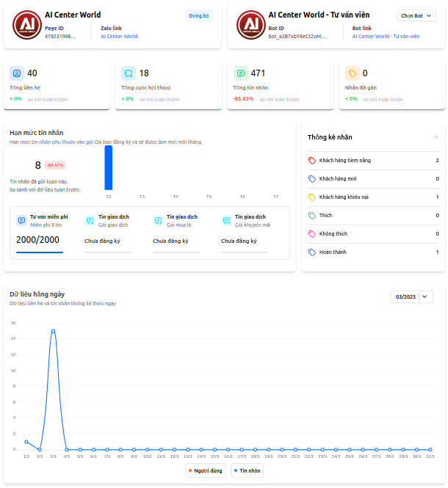The height and width of the screenshot is (488, 448).
Task: Click the conversations icon beside 18
Action: tap(129, 73)
